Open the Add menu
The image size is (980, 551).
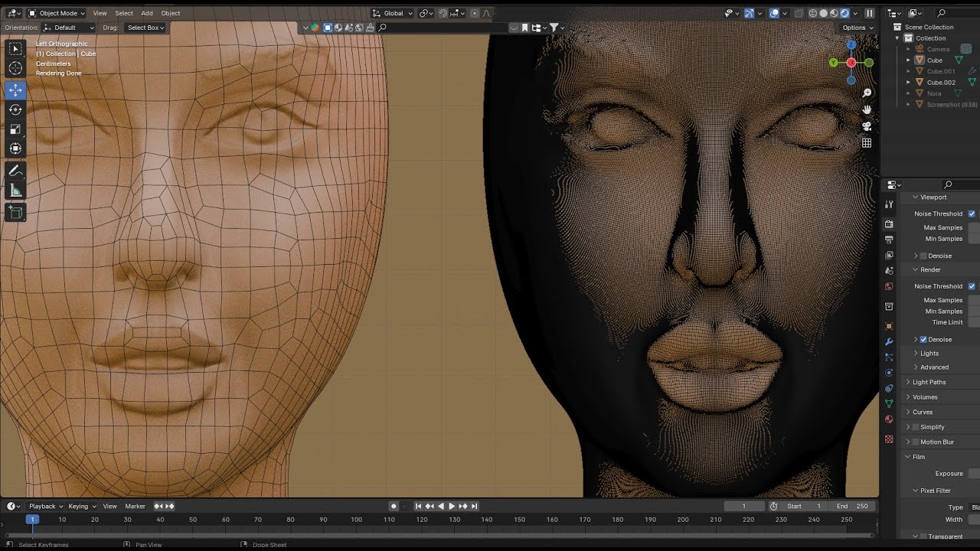(x=147, y=13)
